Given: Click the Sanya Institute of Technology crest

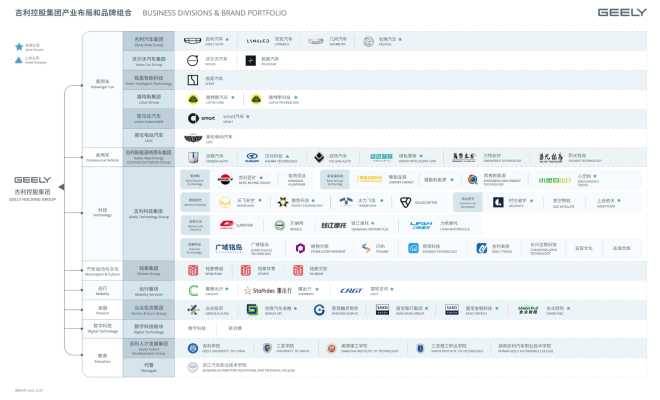Looking at the screenshot, I should [420, 349].
